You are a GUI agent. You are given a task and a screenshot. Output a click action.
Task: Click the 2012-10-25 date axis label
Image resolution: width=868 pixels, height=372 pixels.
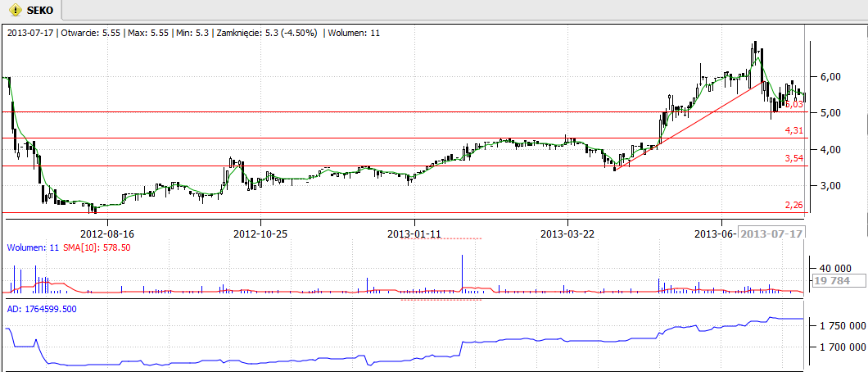pos(260,233)
